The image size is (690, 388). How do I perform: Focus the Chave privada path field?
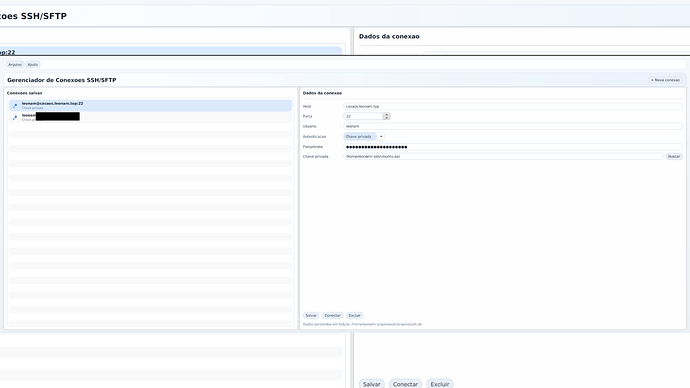click(x=503, y=157)
